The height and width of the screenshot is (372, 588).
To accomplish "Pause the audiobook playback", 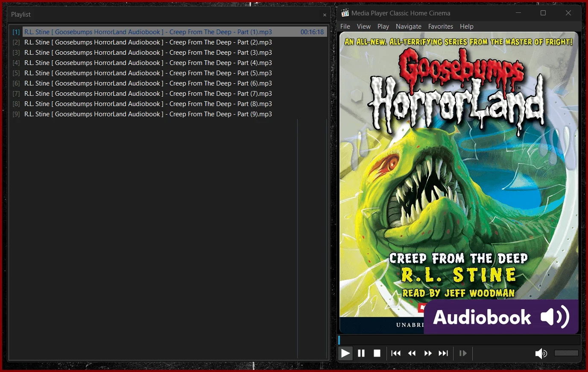I will (x=361, y=353).
